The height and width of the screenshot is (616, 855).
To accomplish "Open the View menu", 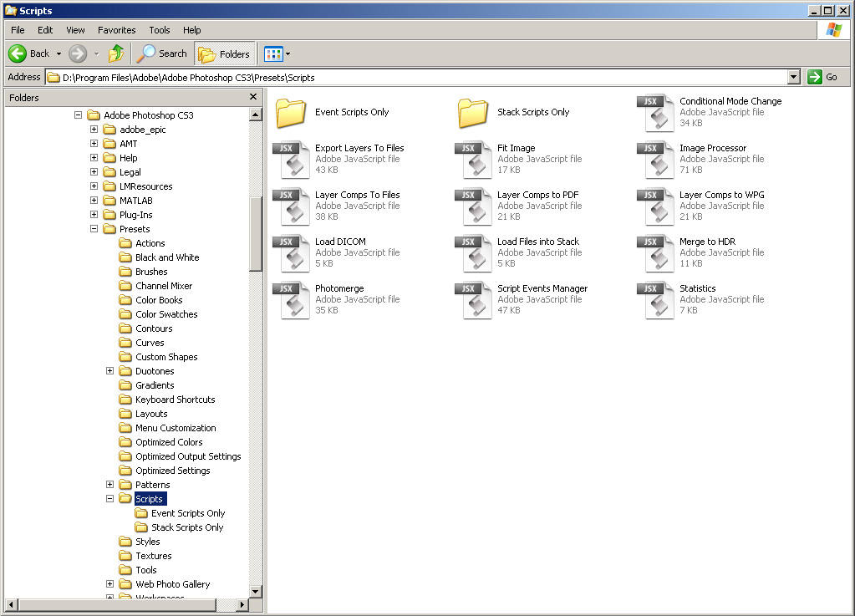I will tap(76, 30).
